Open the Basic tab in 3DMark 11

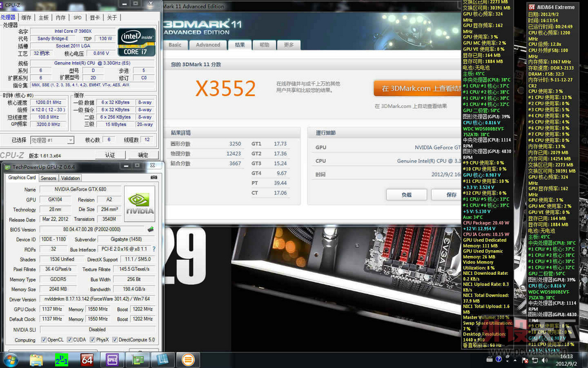175,45
